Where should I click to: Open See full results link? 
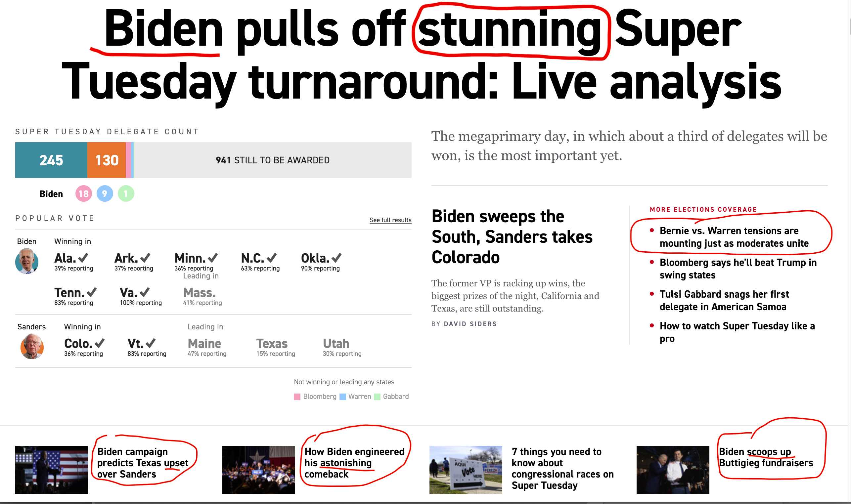coord(390,220)
